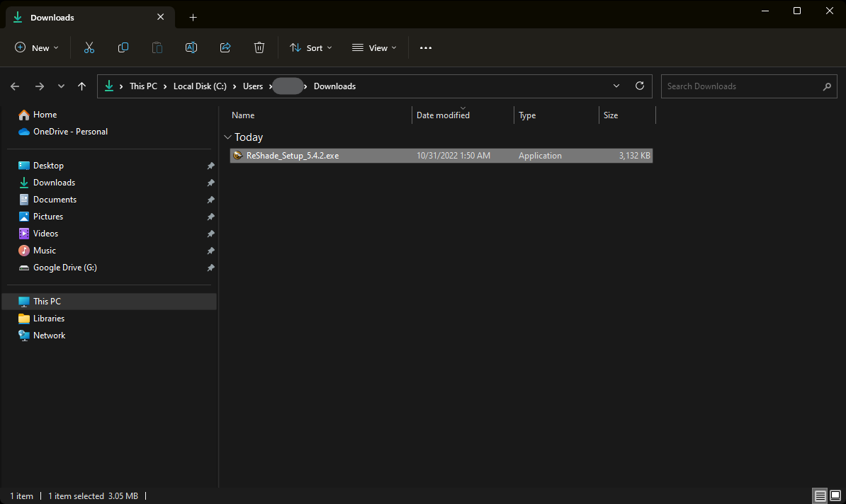
Task: Click the pin icon beside Google Drive (G:)
Action: pyautogui.click(x=210, y=268)
